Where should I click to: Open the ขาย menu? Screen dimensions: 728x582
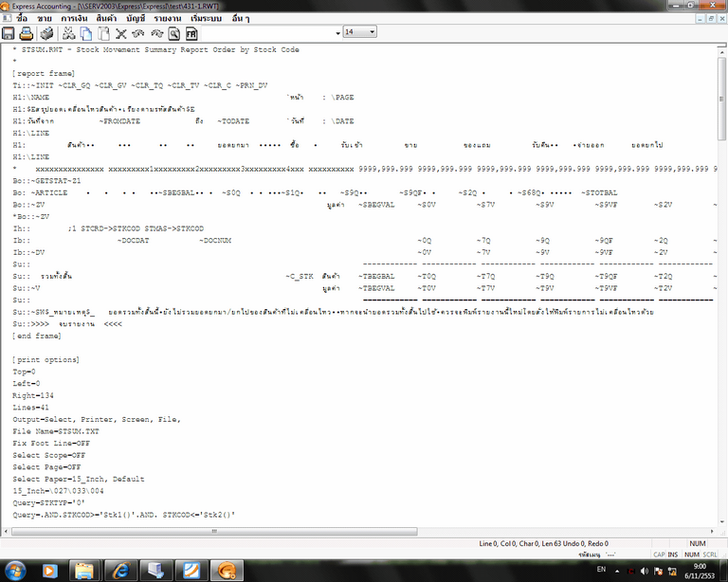click(45, 19)
